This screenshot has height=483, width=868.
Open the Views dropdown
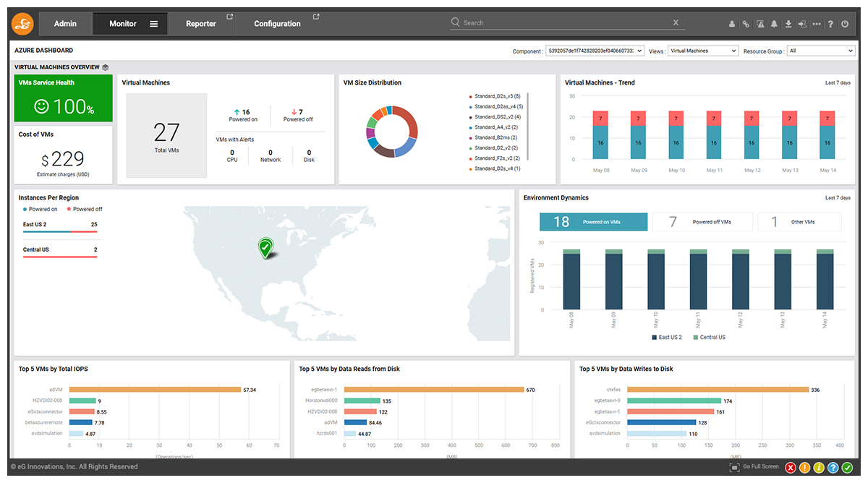point(703,51)
